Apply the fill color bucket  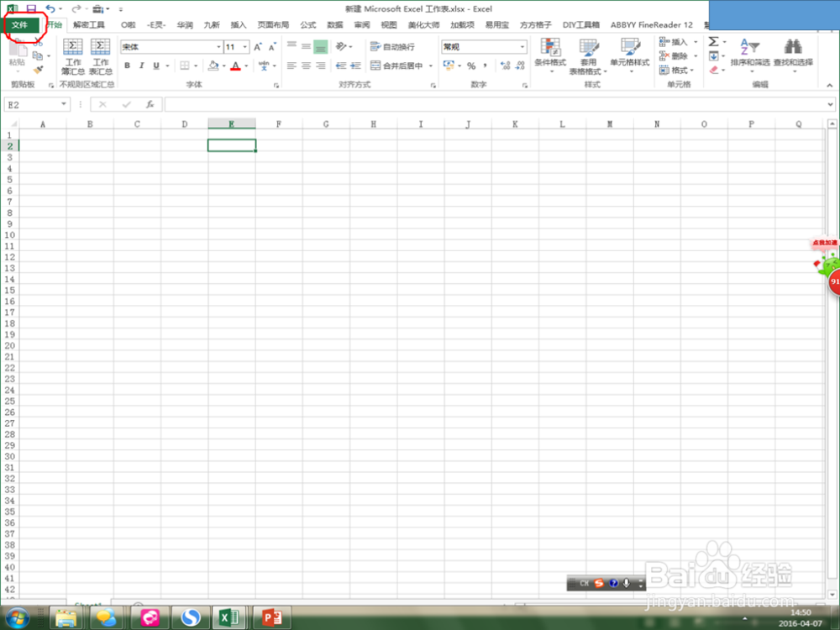213,66
